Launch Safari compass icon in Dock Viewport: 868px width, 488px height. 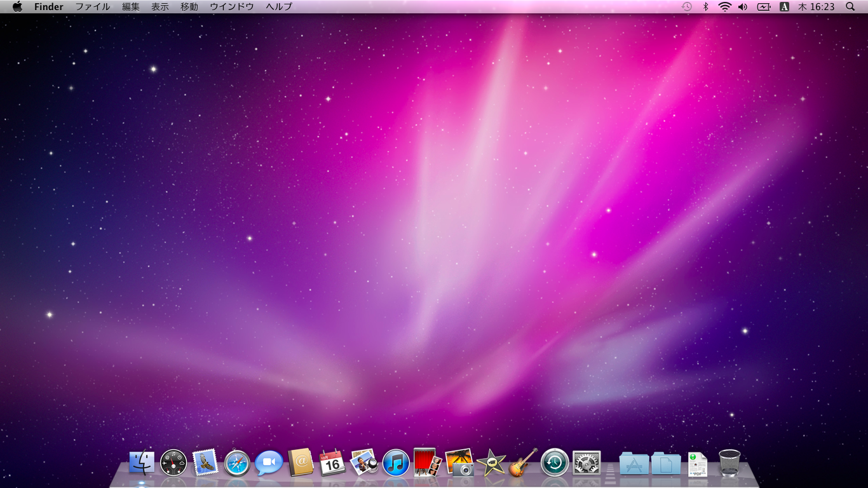(237, 463)
